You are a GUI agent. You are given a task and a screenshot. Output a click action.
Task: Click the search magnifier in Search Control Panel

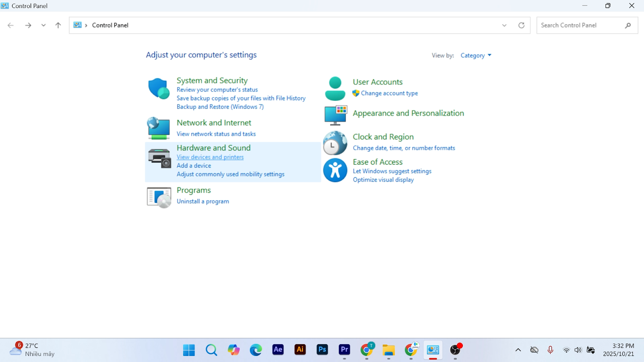(628, 25)
